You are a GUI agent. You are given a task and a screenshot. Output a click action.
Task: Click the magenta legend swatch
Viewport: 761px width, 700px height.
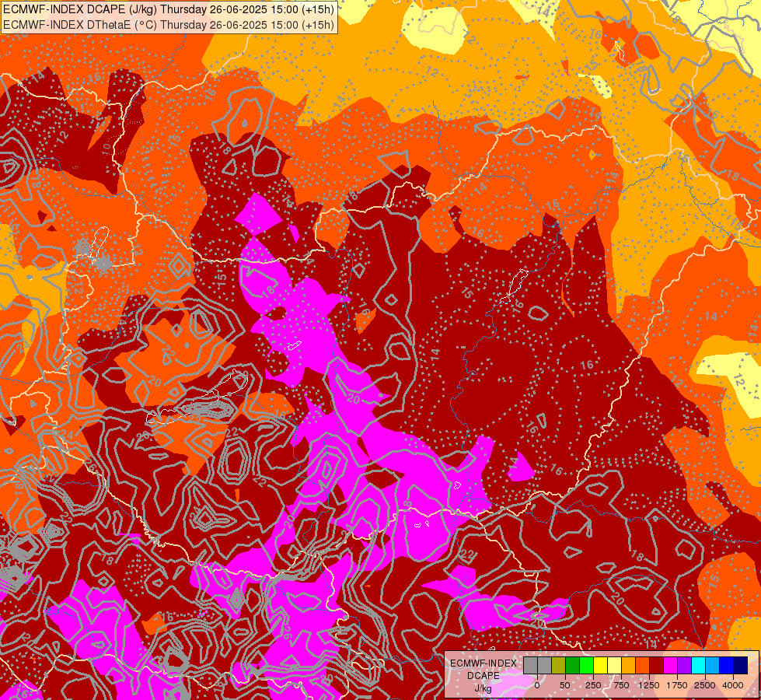671,665
